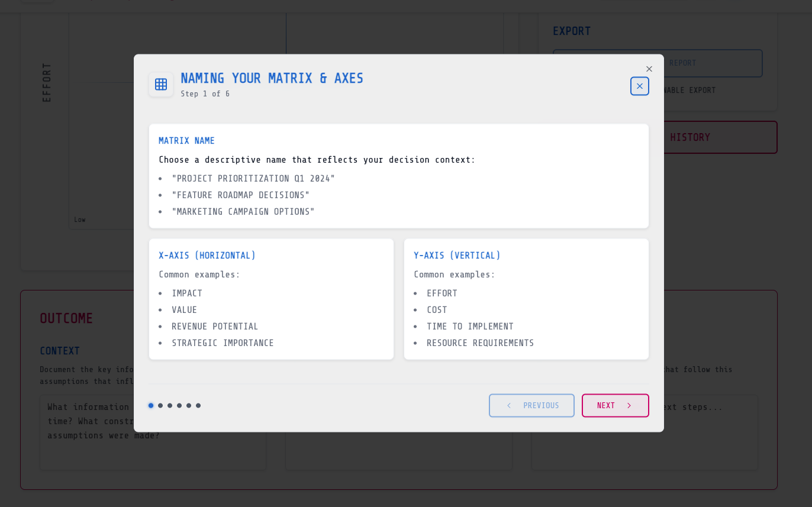
Task: Select the first progress dot
Action: pos(151,405)
